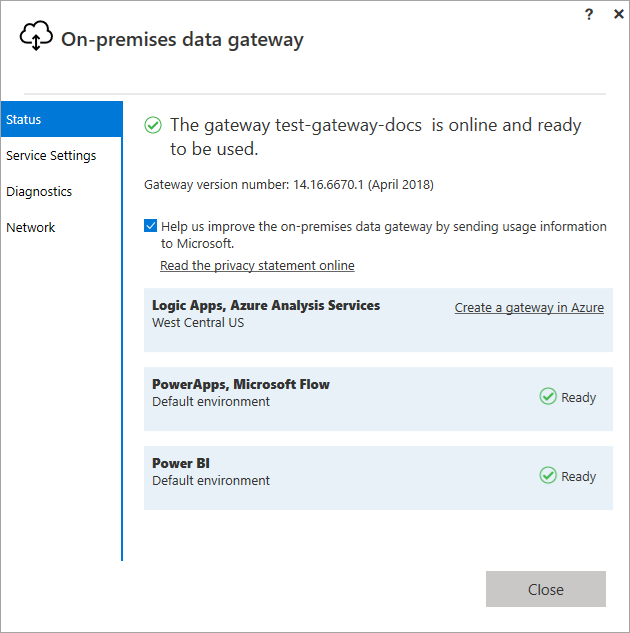Select the Status tab
The image size is (630, 633).
click(62, 119)
